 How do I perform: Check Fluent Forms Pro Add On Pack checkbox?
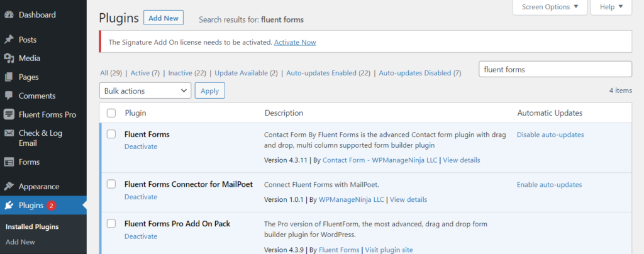(111, 224)
